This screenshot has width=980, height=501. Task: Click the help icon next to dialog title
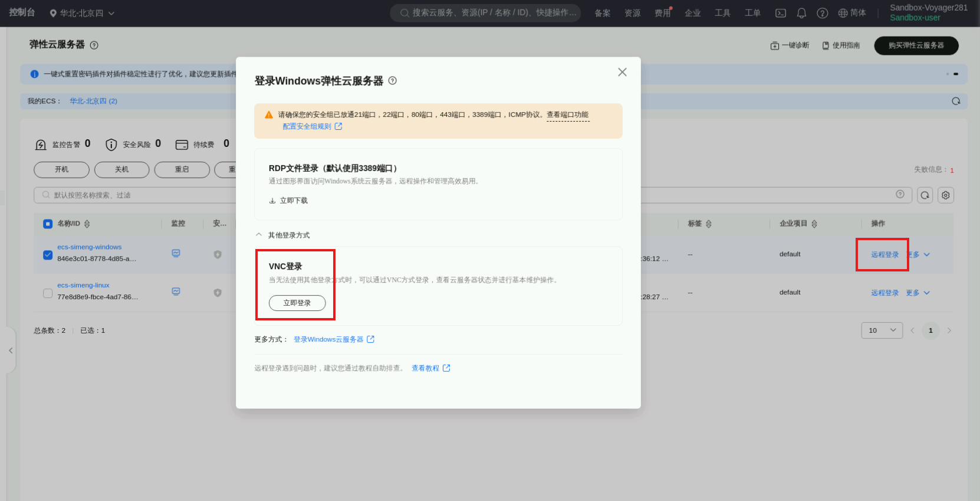[x=393, y=81]
